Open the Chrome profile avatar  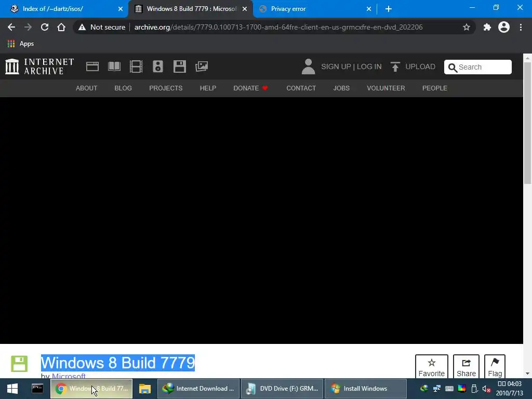[x=504, y=27]
